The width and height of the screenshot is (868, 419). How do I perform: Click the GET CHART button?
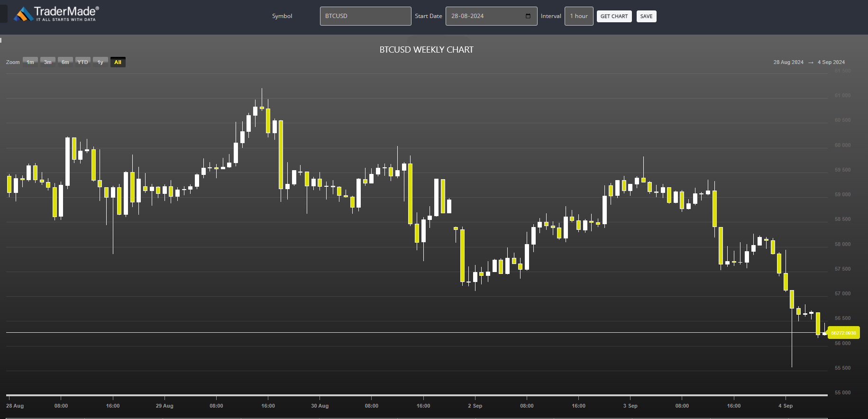[x=614, y=16]
